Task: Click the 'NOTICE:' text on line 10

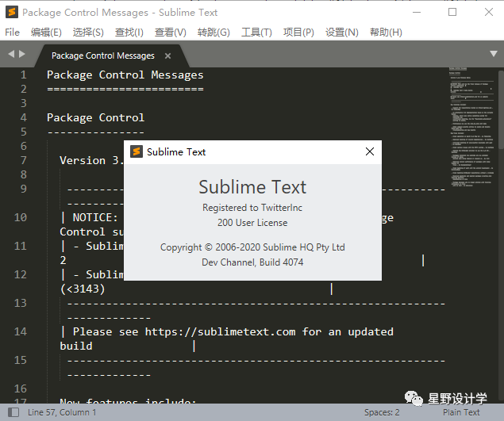Action: 95,217
